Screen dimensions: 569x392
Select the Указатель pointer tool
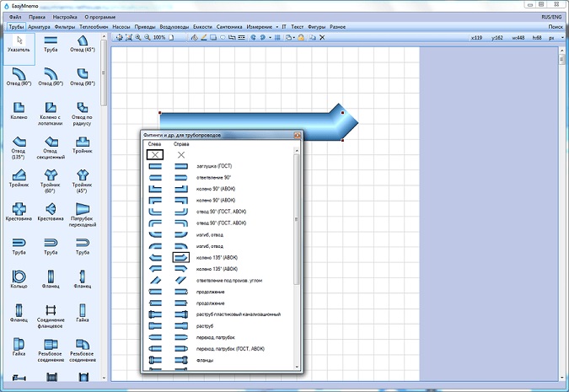18,42
